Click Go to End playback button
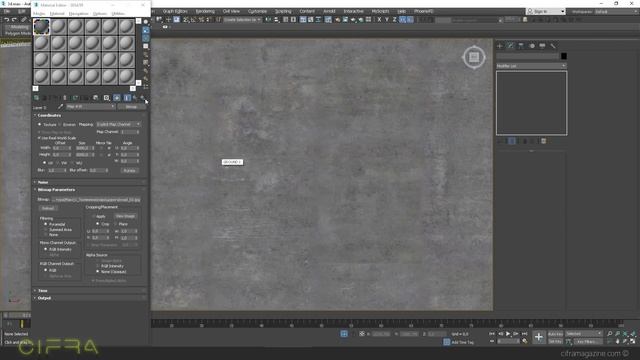This screenshot has width=640, height=360. click(524, 334)
